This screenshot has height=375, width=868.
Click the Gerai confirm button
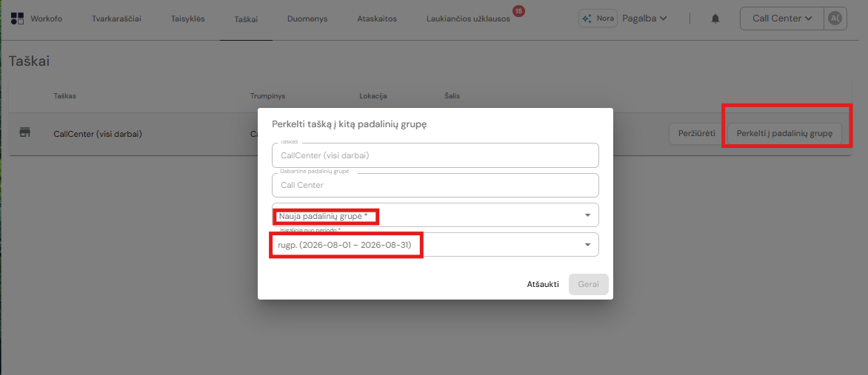[589, 284]
